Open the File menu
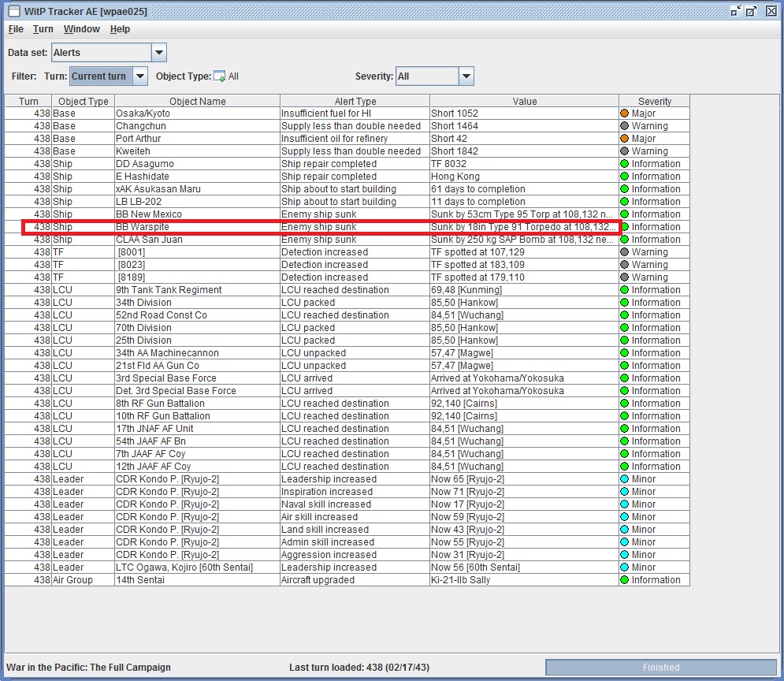 point(16,29)
